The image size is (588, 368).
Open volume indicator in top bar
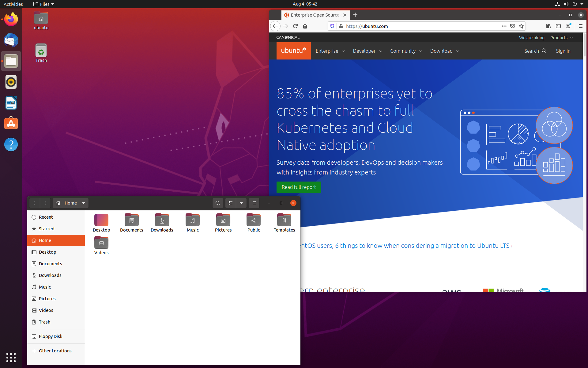566,4
